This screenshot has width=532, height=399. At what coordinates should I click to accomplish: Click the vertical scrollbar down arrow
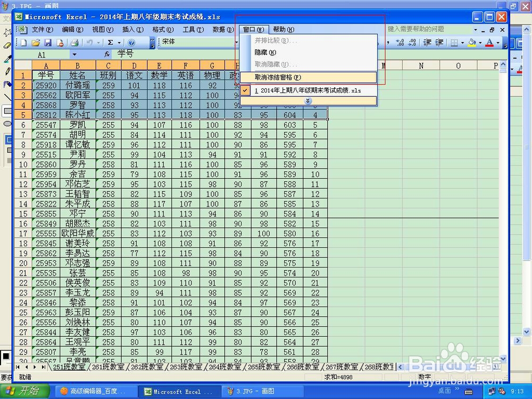[503, 358]
